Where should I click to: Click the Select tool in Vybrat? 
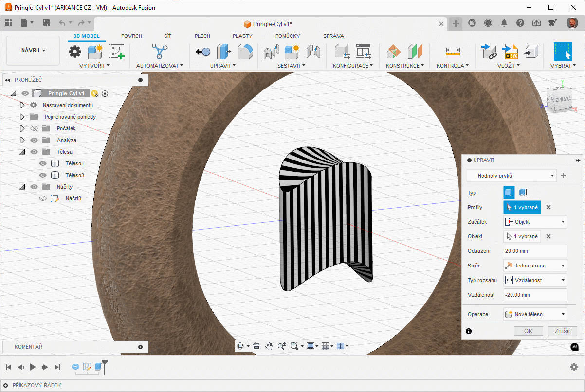point(563,52)
